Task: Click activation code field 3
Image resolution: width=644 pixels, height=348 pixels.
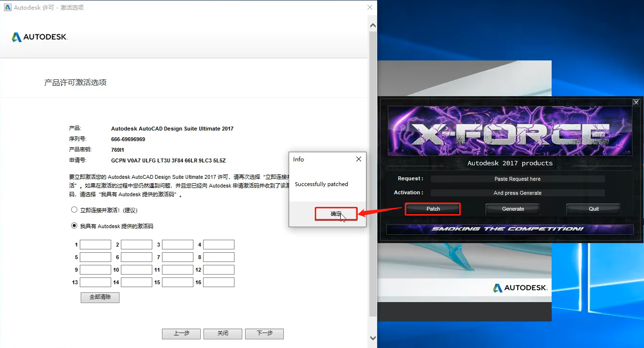Action: (x=177, y=245)
